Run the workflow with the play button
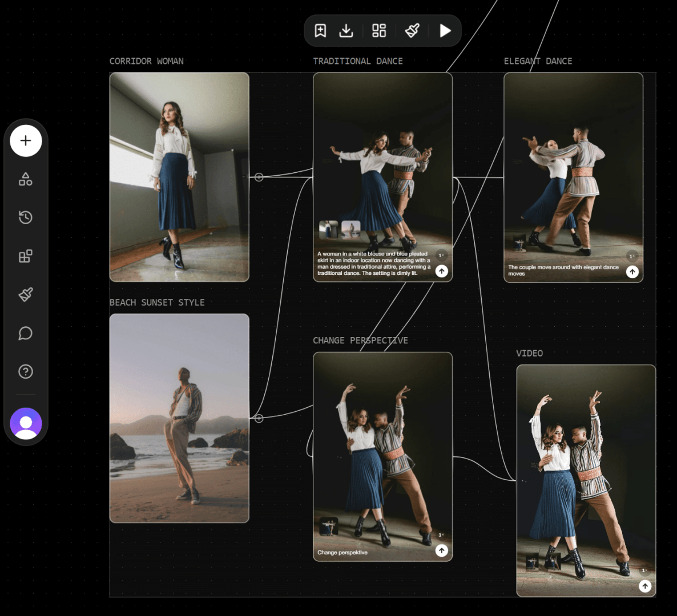The width and height of the screenshot is (677, 616). pyautogui.click(x=445, y=31)
